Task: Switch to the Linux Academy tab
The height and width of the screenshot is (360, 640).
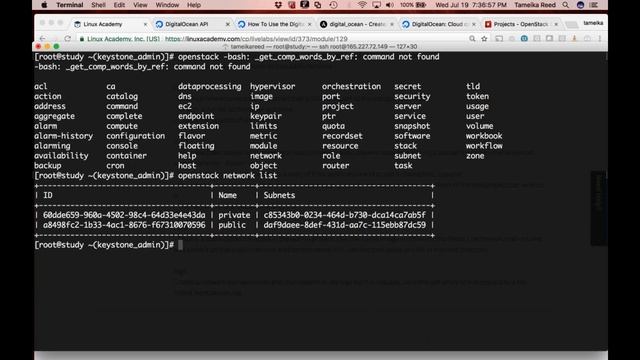Action: tap(109, 24)
